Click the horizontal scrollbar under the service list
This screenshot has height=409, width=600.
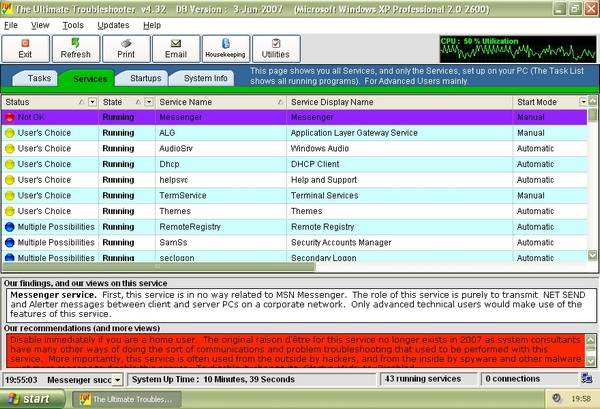pyautogui.click(x=159, y=266)
